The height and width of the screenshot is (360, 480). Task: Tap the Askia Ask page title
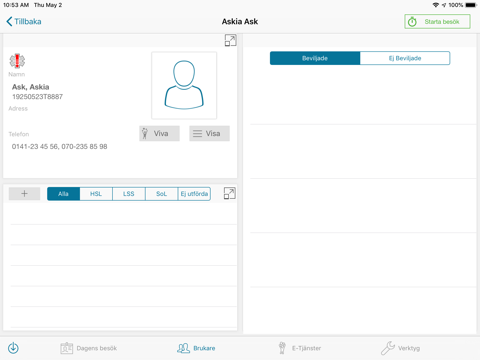tap(240, 22)
